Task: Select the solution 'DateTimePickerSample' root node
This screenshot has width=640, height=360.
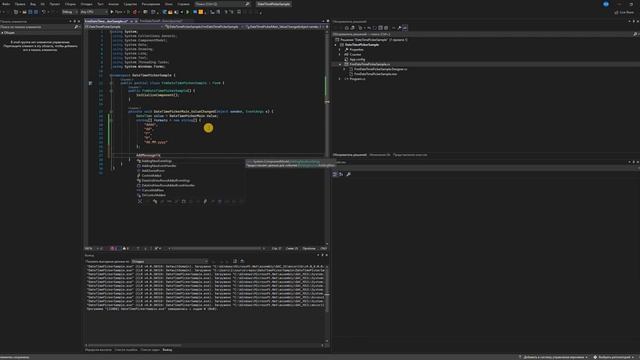Action: (373, 40)
